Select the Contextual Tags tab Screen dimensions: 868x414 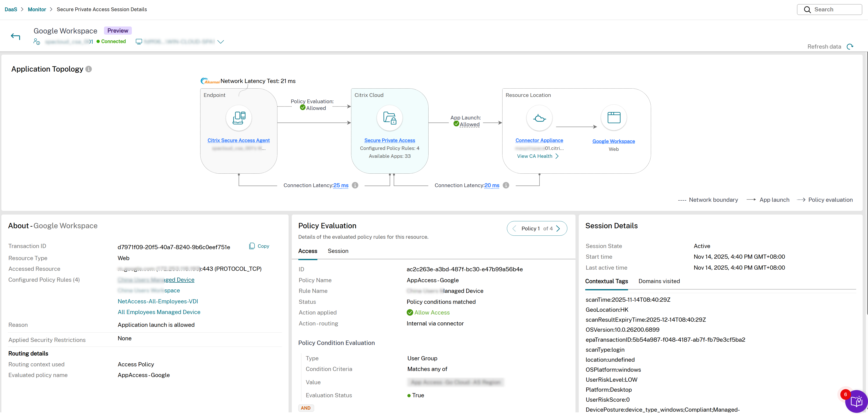point(606,281)
